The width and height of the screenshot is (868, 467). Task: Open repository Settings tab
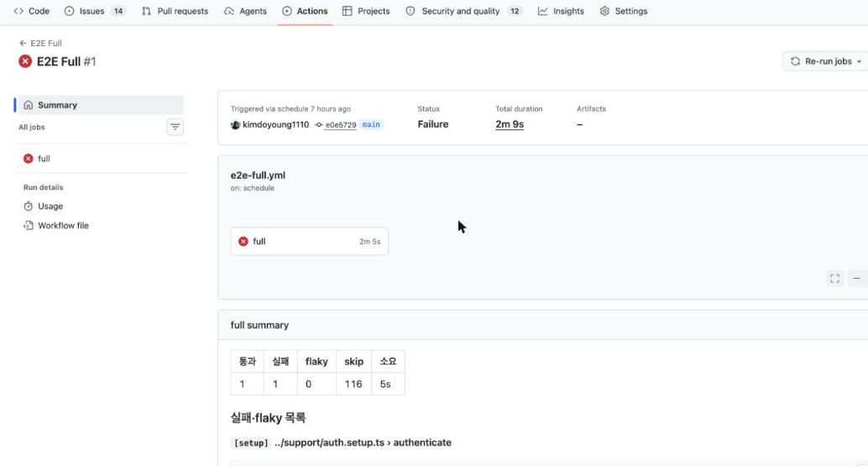(624, 11)
